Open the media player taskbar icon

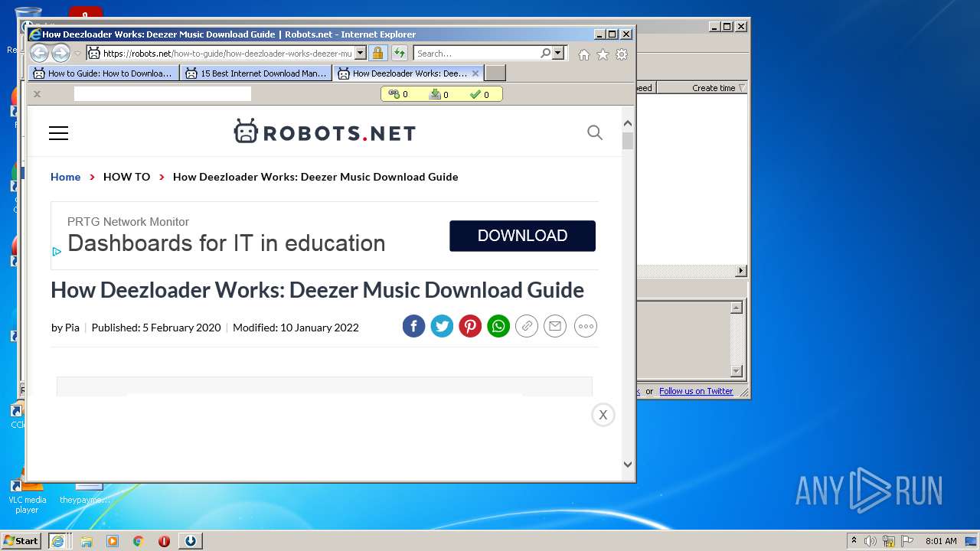coord(113,541)
